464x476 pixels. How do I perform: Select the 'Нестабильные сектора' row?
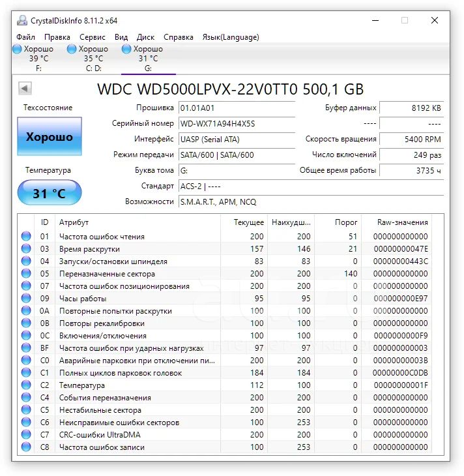click(225, 410)
